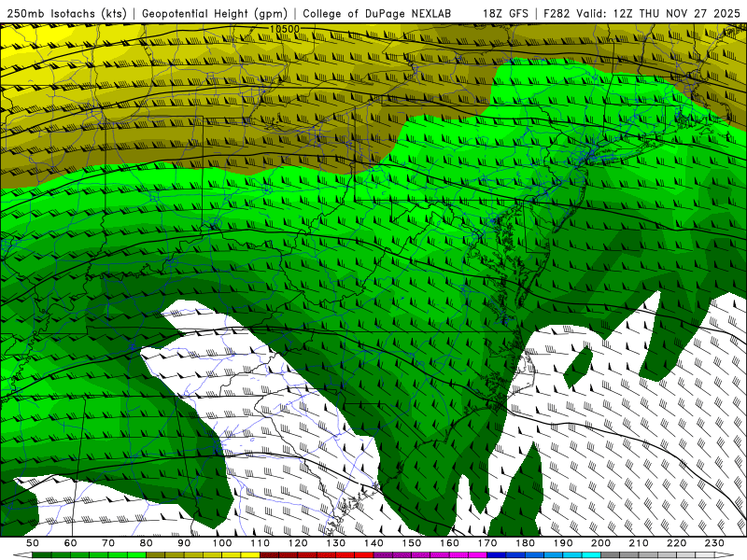The width and height of the screenshot is (747, 560).
Task: Click the bright yellow swatch just before 110
Action: pos(250,555)
